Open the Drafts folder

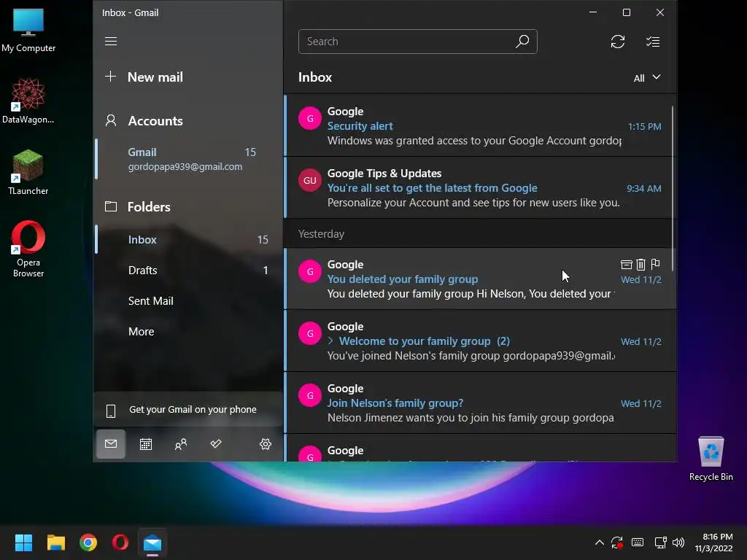(x=189, y=270)
